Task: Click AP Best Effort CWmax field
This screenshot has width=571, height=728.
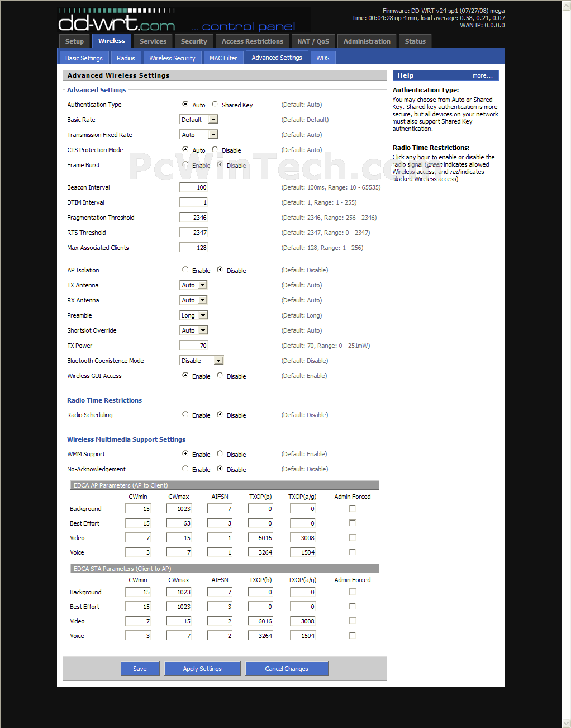Action: [x=179, y=523]
